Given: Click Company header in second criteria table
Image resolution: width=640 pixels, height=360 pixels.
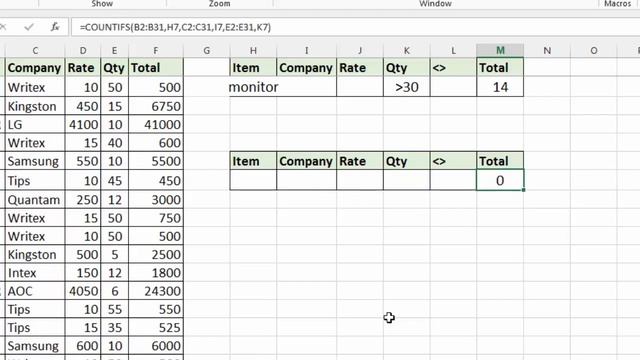Looking at the screenshot, I should [x=307, y=161].
